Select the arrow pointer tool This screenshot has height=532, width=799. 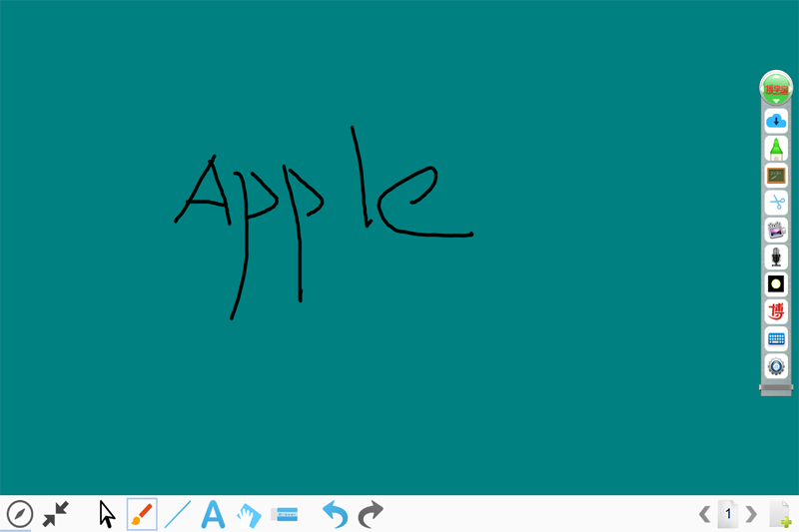[x=107, y=514]
